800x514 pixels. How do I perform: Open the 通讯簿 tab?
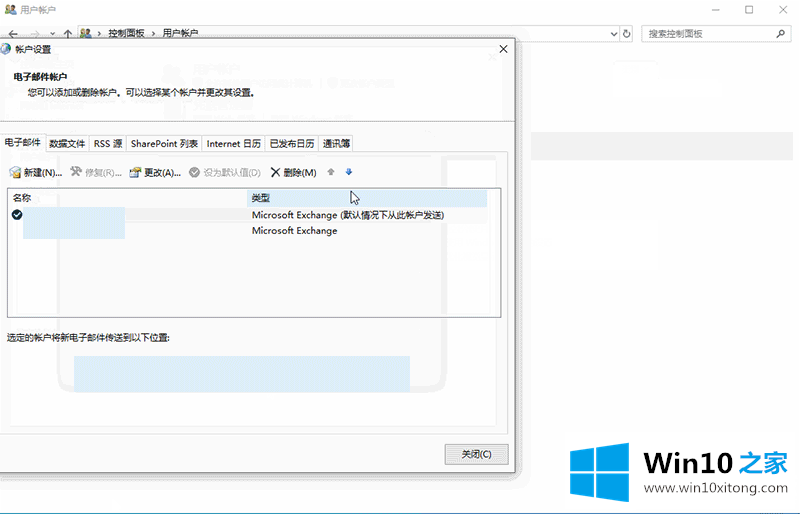[x=336, y=144]
